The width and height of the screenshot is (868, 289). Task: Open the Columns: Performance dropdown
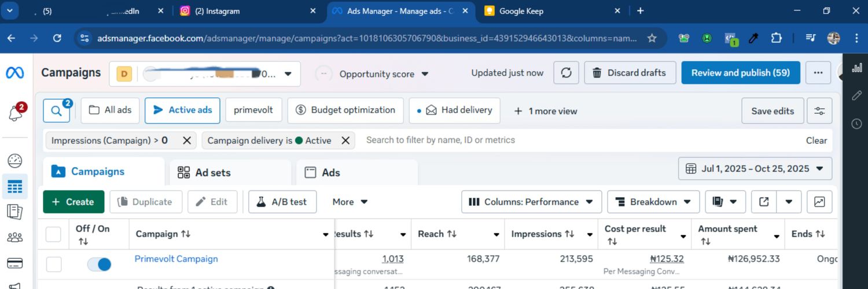tap(531, 202)
